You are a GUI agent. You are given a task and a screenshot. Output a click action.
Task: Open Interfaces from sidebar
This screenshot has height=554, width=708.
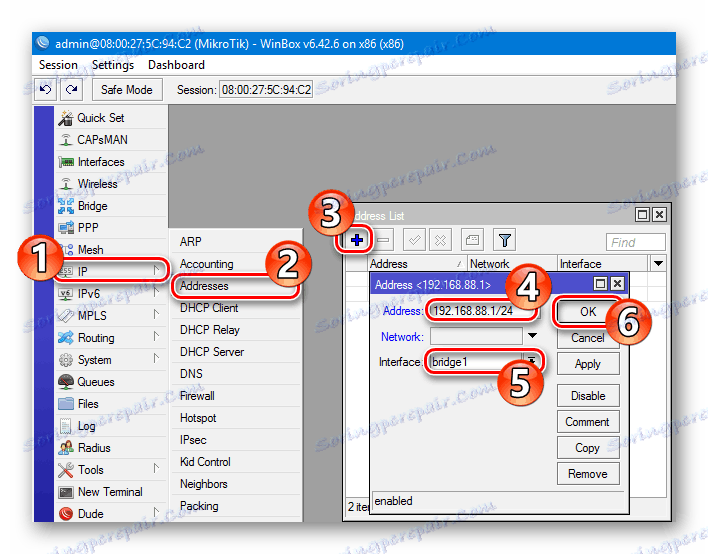[111, 162]
